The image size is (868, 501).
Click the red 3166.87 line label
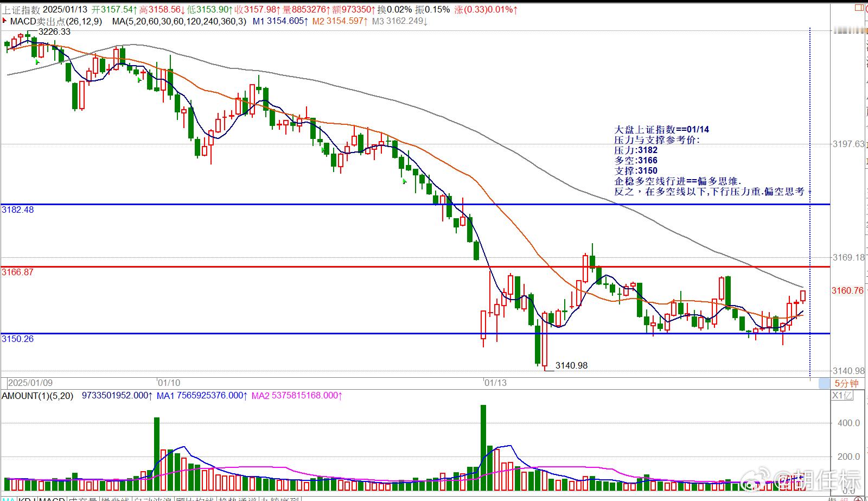tap(18, 272)
